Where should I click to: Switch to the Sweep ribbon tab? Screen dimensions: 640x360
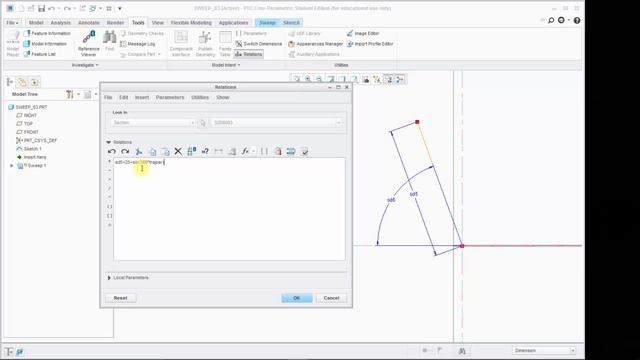267,23
